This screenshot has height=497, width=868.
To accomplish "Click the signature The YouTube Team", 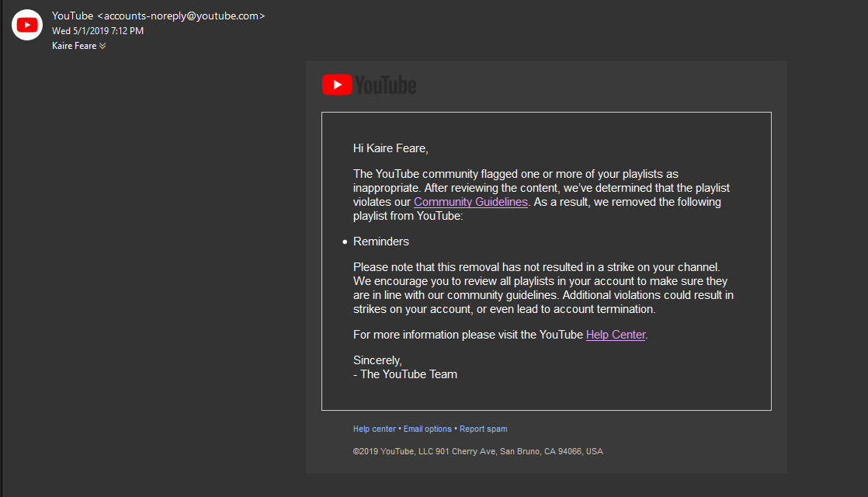I will 408,374.
